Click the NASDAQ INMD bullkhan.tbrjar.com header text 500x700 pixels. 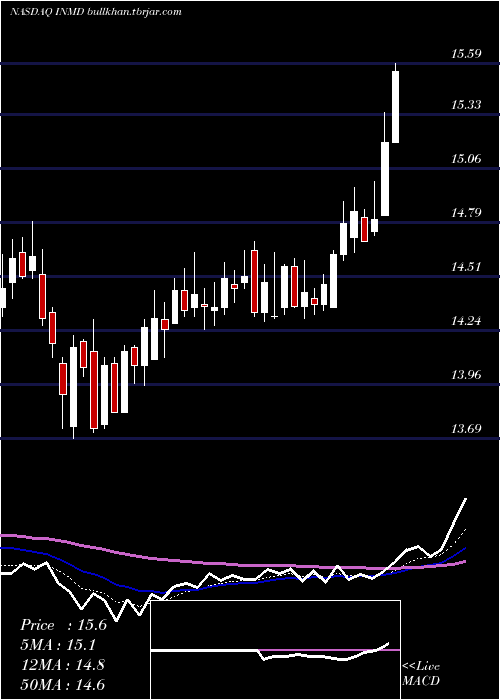click(96, 12)
